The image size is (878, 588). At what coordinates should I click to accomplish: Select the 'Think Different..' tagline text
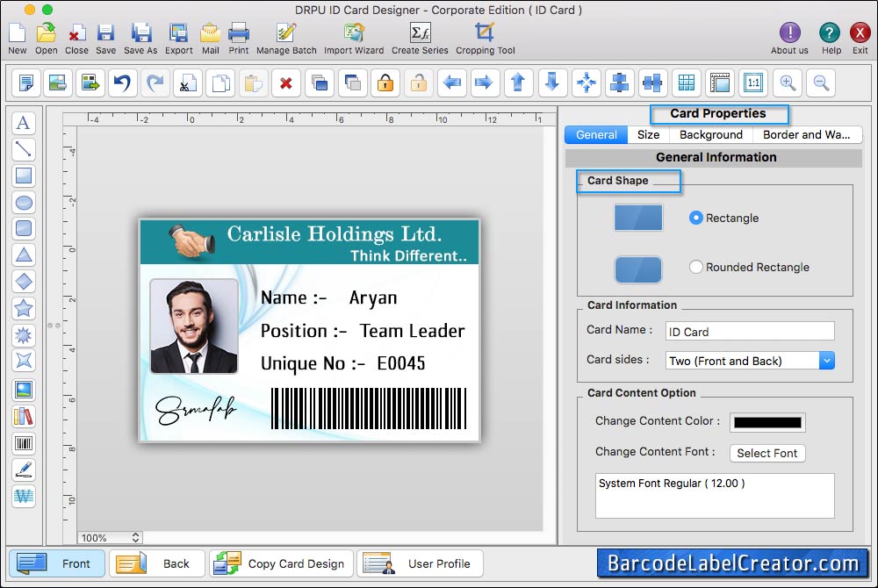click(408, 255)
